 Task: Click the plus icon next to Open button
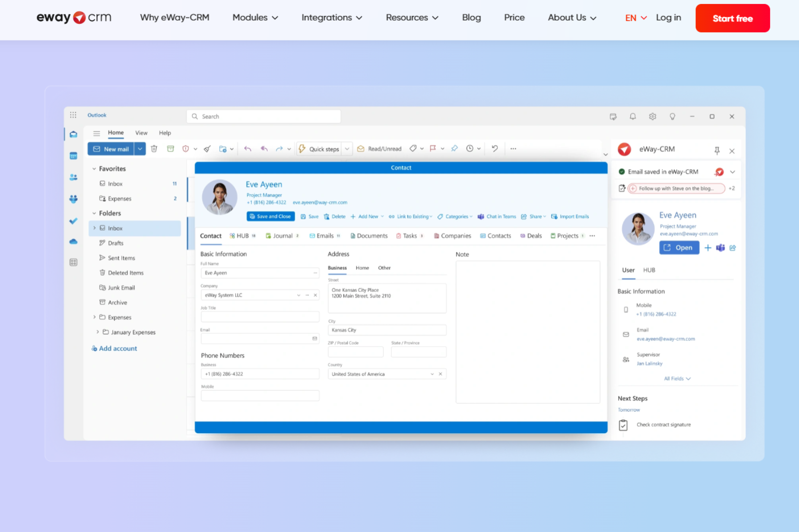(x=708, y=248)
